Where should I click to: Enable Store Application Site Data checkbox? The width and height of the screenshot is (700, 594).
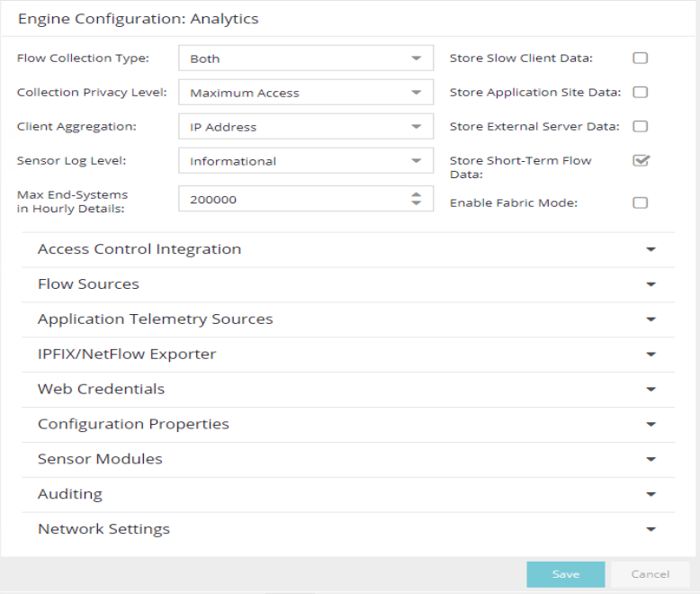640,92
